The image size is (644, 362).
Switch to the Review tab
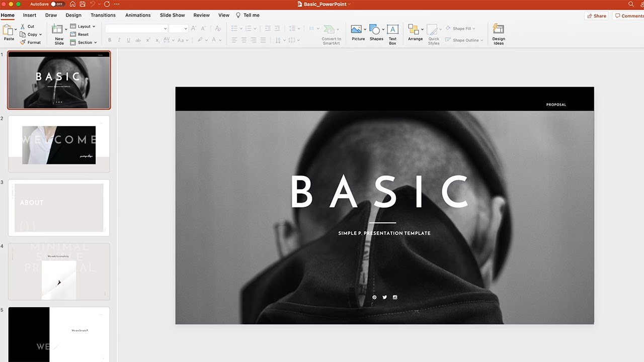(x=202, y=15)
